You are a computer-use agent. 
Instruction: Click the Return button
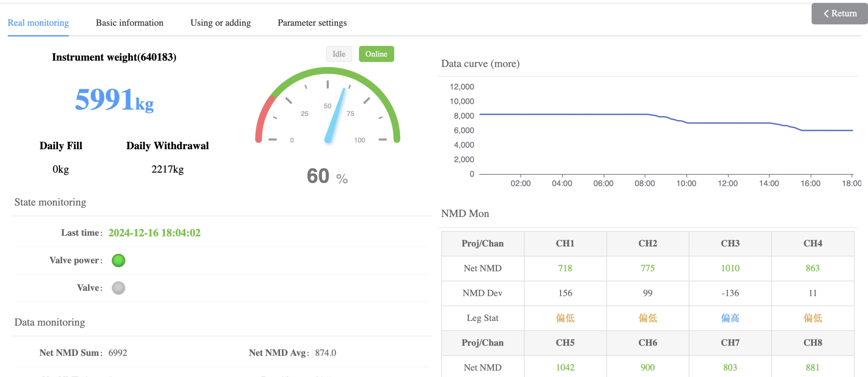[839, 14]
